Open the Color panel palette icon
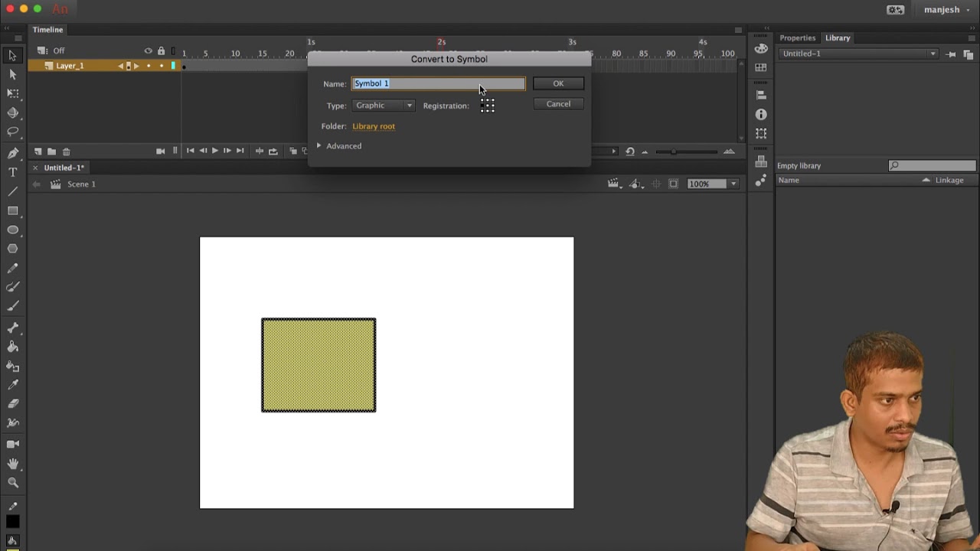Screen dimensions: 980x551 761,48
